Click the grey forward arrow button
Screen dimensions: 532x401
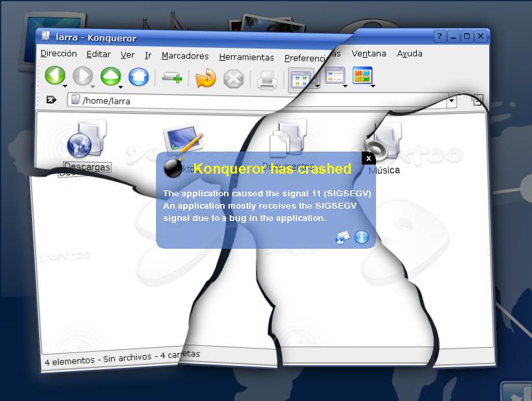point(82,75)
